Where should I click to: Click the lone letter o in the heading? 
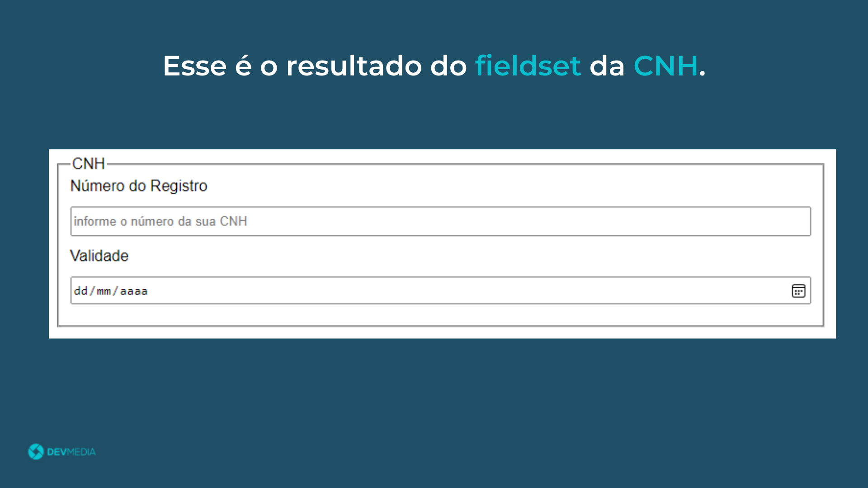[269, 68]
